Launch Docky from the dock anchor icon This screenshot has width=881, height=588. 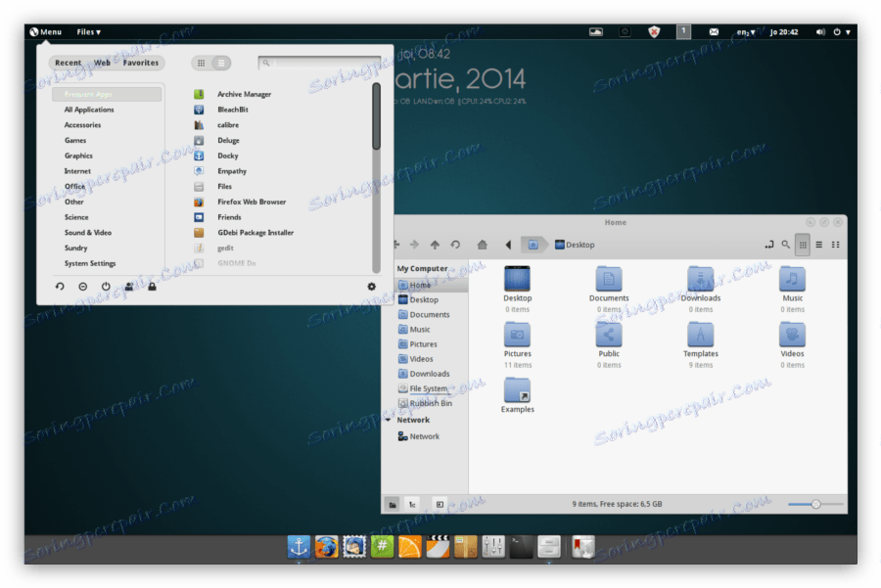tap(299, 547)
